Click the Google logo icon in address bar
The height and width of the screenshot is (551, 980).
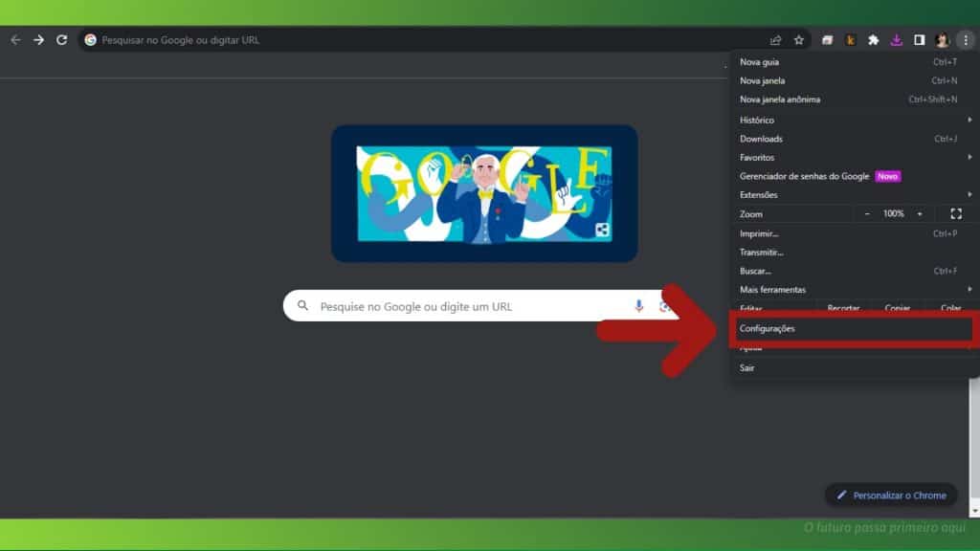(x=91, y=40)
